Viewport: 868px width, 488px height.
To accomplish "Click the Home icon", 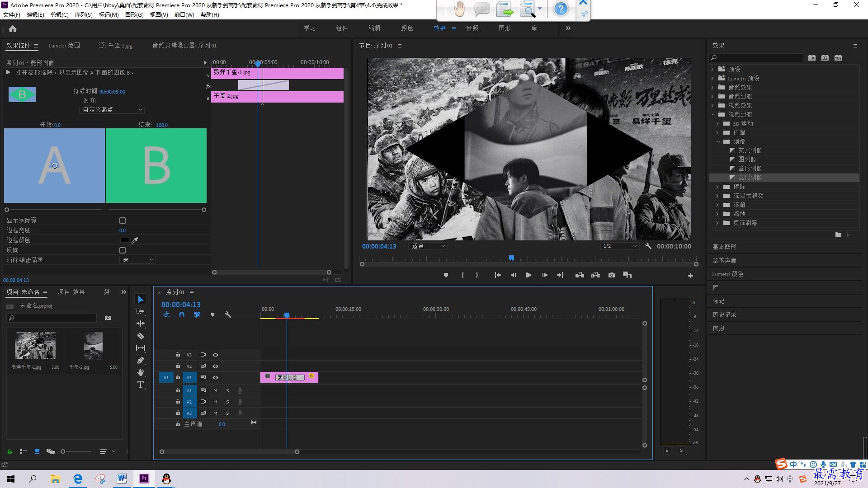I will 13,28.
